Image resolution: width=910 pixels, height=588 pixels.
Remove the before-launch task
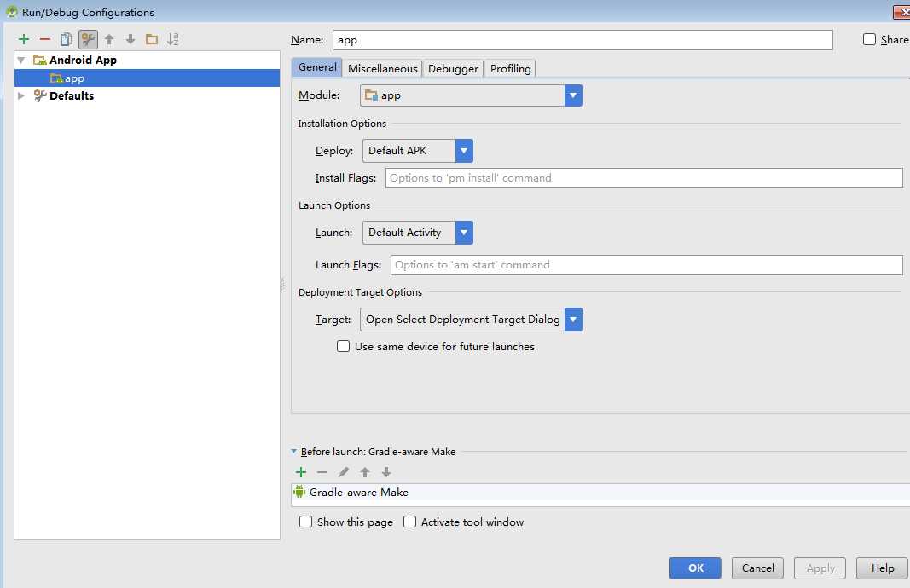(x=322, y=472)
